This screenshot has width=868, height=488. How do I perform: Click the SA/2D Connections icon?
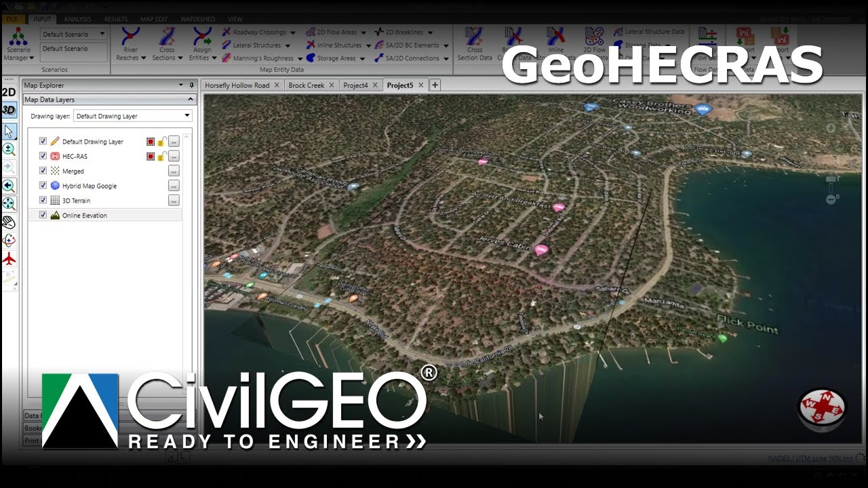pos(380,58)
